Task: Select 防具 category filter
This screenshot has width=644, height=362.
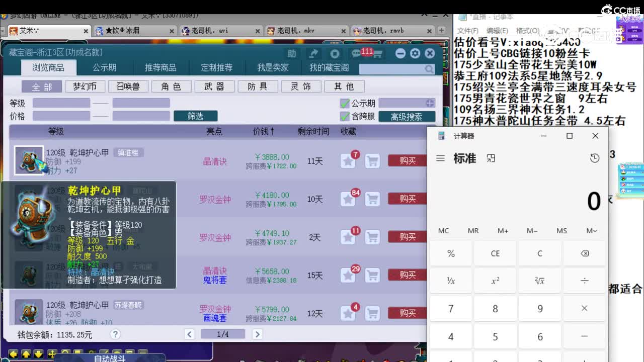Action: click(258, 86)
